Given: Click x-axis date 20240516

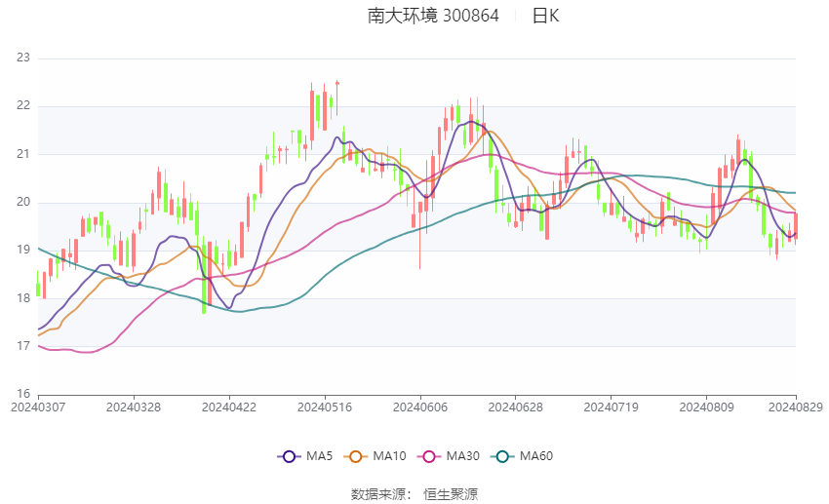Looking at the screenshot, I should click(325, 407).
